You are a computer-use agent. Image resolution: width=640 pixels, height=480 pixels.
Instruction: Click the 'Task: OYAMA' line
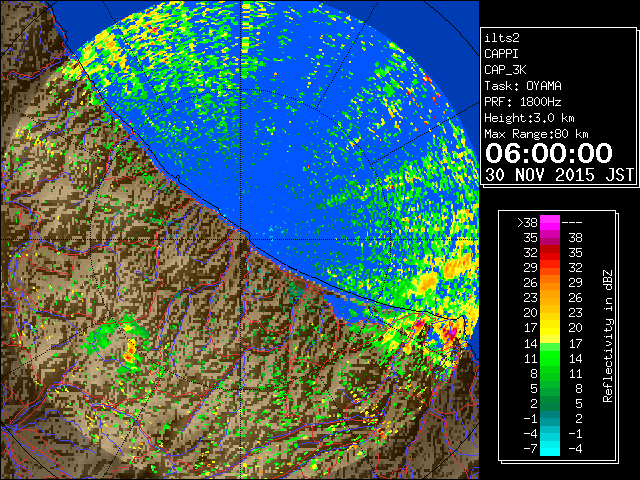523,86
